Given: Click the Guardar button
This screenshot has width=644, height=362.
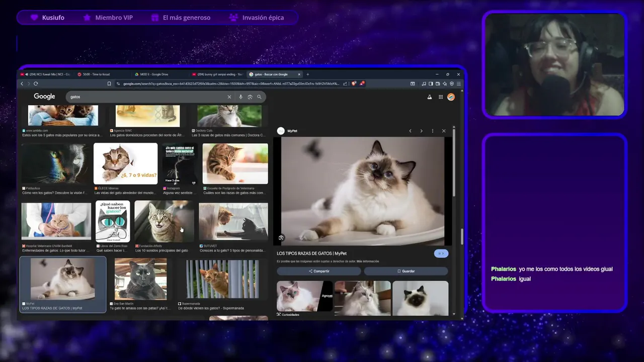Looking at the screenshot, I should click(406, 271).
